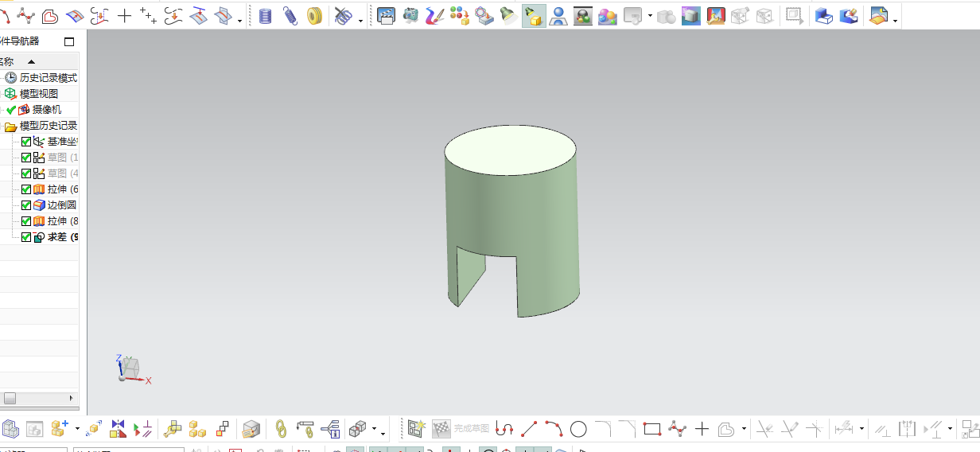Uncheck the 求差 feature checkbox
980x452 pixels.
coord(26,237)
